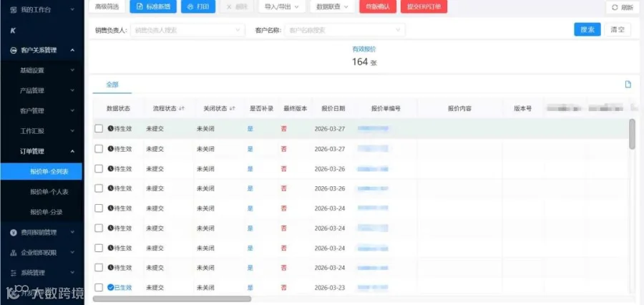Click the 2026-03-23 date cell
This screenshot has height=305, width=644.
coord(330,287)
